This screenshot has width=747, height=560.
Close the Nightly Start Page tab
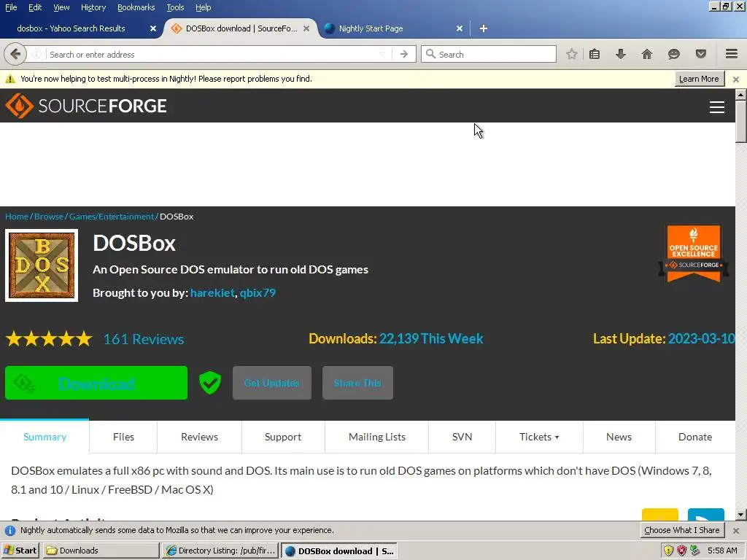click(x=460, y=28)
